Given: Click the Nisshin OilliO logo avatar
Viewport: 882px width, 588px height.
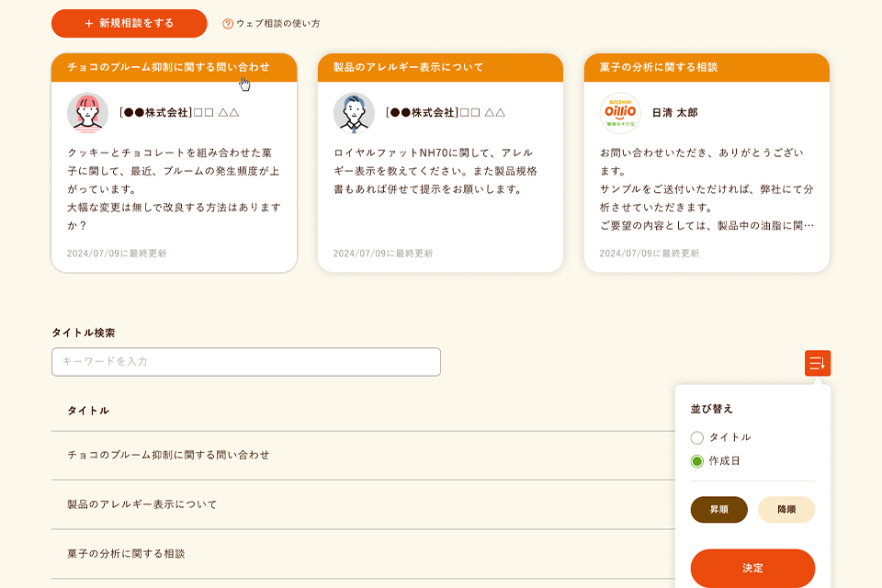Looking at the screenshot, I should [x=620, y=113].
